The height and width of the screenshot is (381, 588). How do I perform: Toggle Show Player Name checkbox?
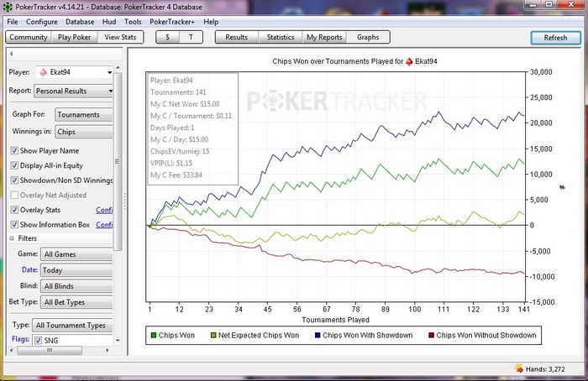[14, 150]
